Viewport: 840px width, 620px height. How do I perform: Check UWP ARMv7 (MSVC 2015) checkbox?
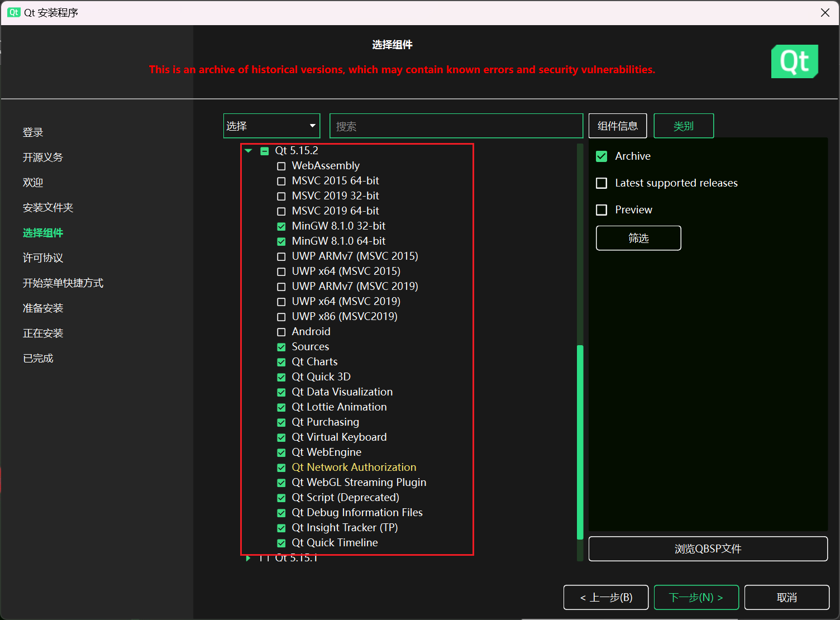coord(281,256)
